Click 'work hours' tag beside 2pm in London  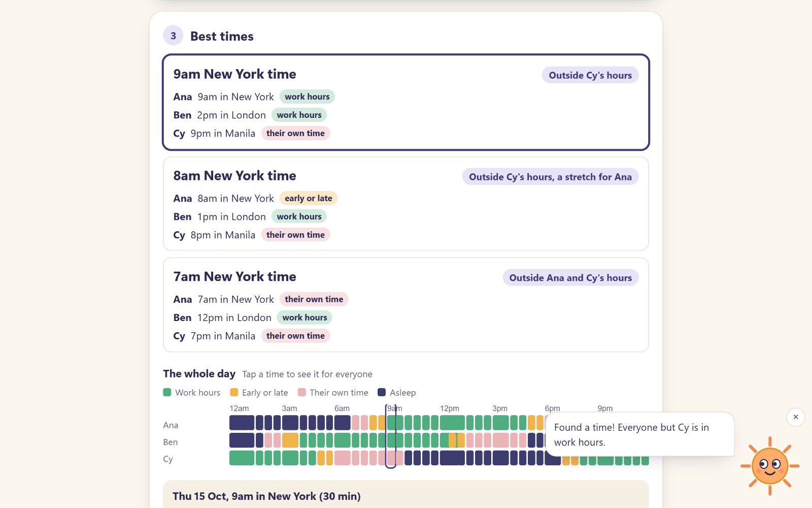click(x=299, y=115)
